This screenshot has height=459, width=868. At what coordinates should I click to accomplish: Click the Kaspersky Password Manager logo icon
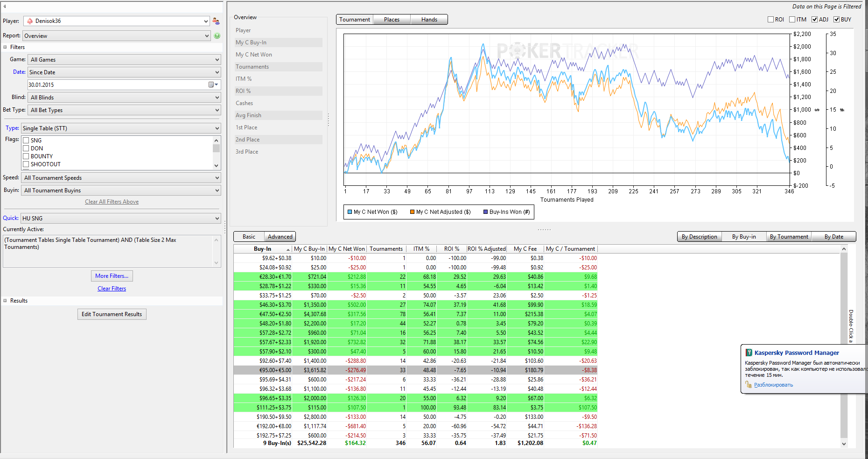pos(749,353)
